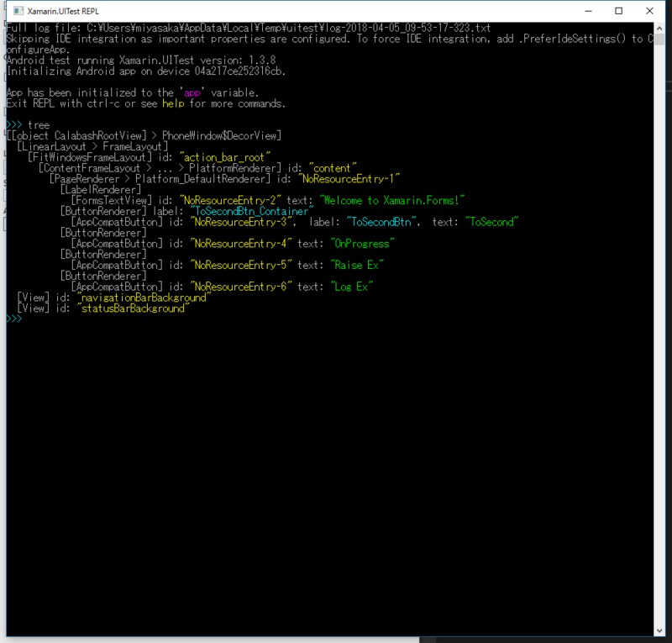The image size is (672, 643).
Task: Click the "Initializing Android app on device" line
Action: point(145,71)
